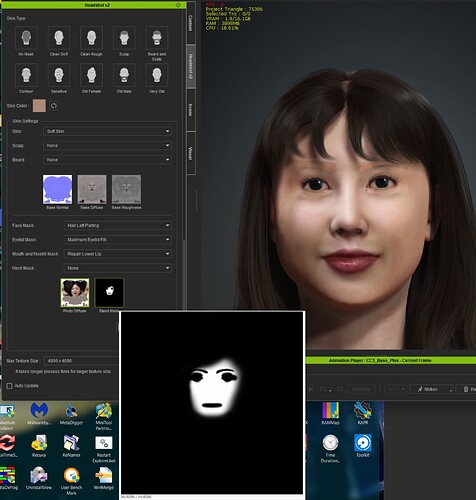Click the Photo Diffuse thumbnail
Screen dimensions: 476x500
click(x=75, y=293)
